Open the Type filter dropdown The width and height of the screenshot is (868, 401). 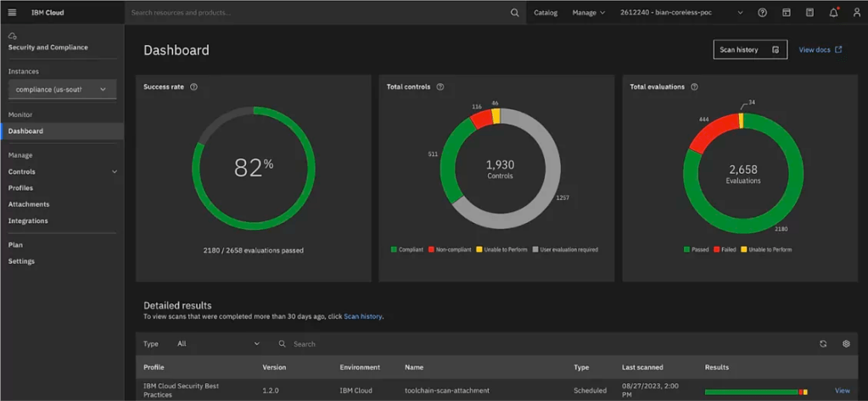tap(218, 344)
